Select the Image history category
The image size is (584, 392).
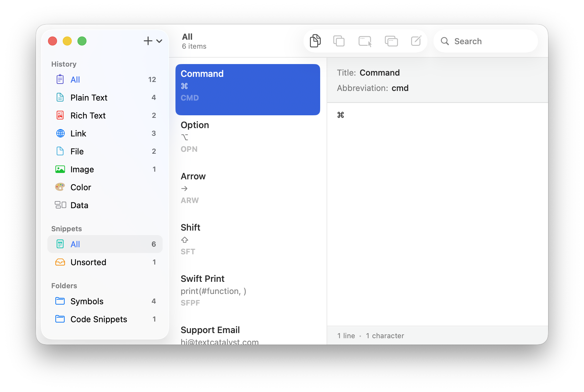[x=82, y=169]
